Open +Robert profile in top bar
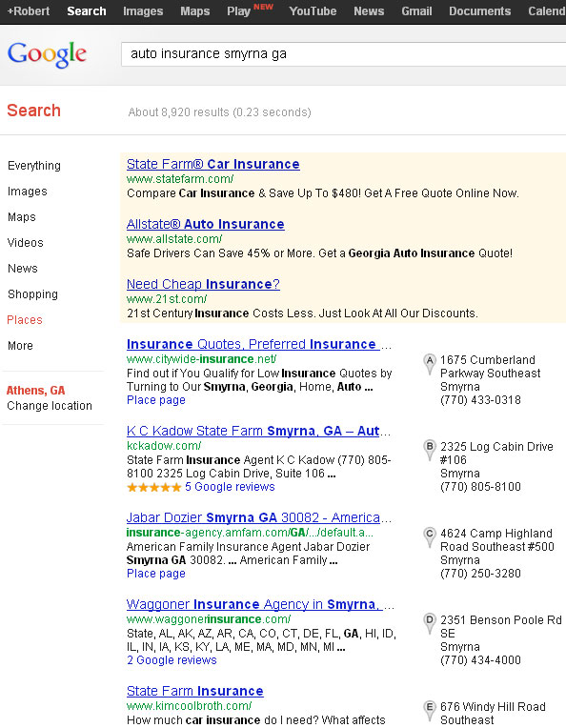 click(x=29, y=11)
